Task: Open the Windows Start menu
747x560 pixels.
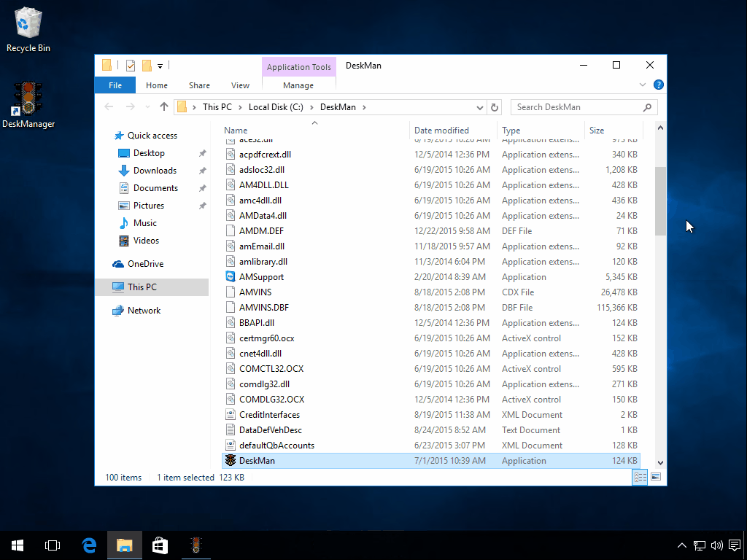Action: tap(18, 545)
